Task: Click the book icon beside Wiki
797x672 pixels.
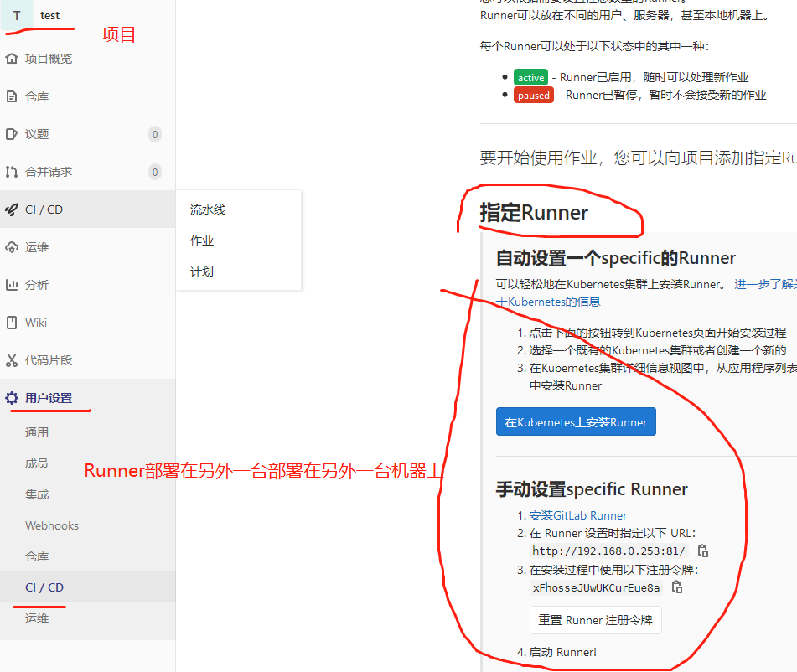Action: coord(12,323)
